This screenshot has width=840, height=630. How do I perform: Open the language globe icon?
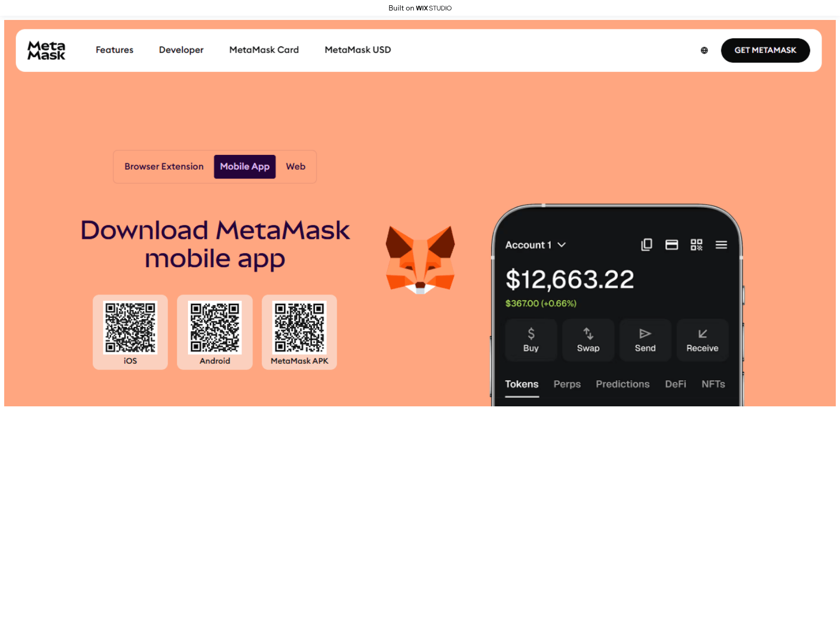(x=704, y=50)
